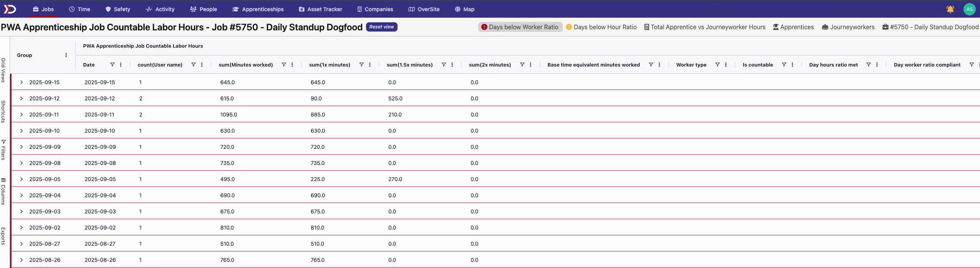Click the 1095.0 minutes worked cell
Image resolution: width=980 pixels, height=268 pixels.
(x=229, y=115)
